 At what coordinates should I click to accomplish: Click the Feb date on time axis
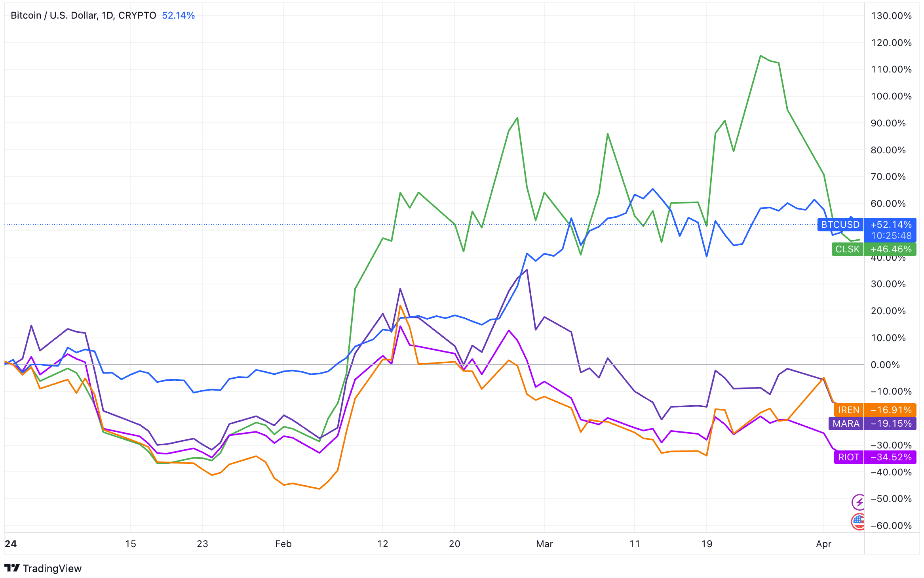click(x=283, y=544)
